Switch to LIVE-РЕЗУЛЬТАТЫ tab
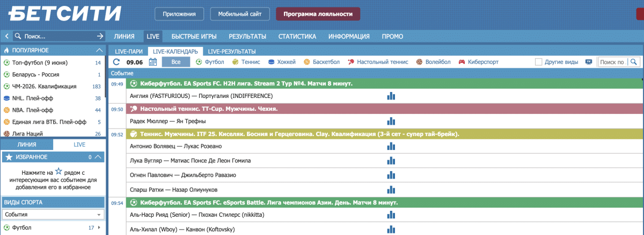Screen dimensions: 644x235 (x=232, y=52)
